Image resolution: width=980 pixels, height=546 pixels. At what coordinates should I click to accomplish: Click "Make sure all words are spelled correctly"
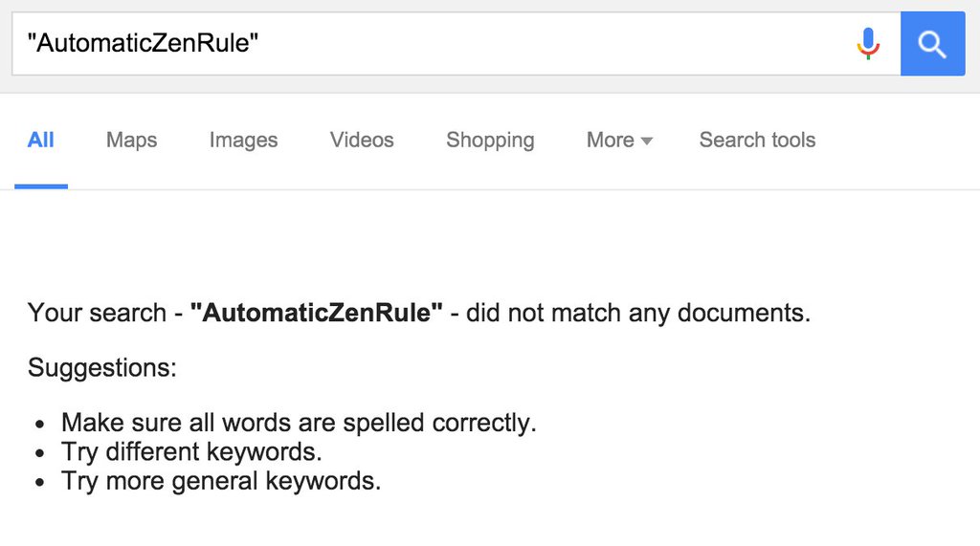[x=299, y=423]
